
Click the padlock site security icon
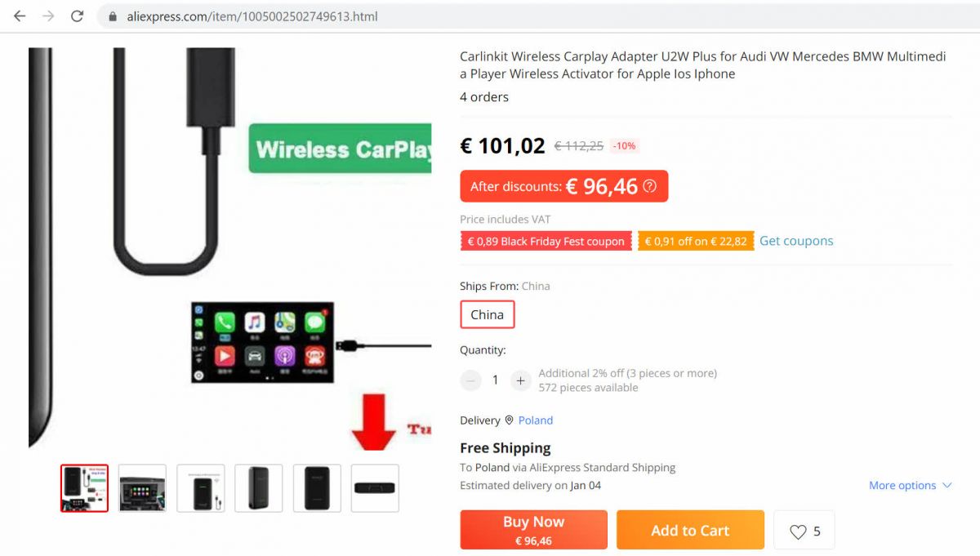click(x=113, y=16)
